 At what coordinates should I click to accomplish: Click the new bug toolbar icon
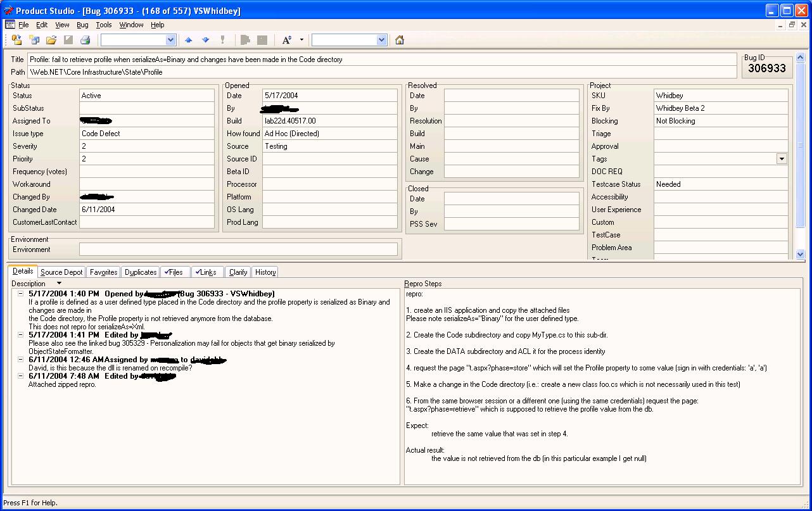(x=17, y=40)
